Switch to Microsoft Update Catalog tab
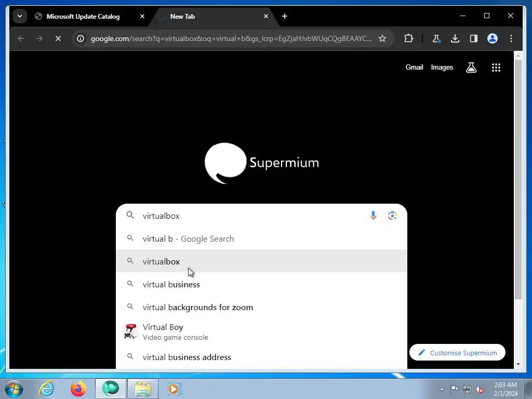Viewport: 532px width, 399px height. (83, 16)
